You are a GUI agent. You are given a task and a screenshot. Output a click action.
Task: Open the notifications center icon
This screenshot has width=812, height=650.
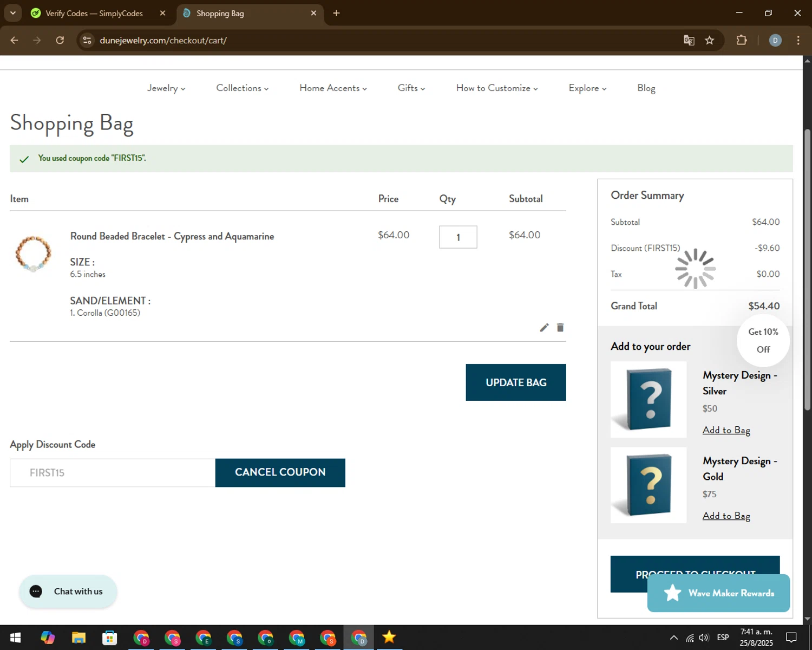coord(791,638)
